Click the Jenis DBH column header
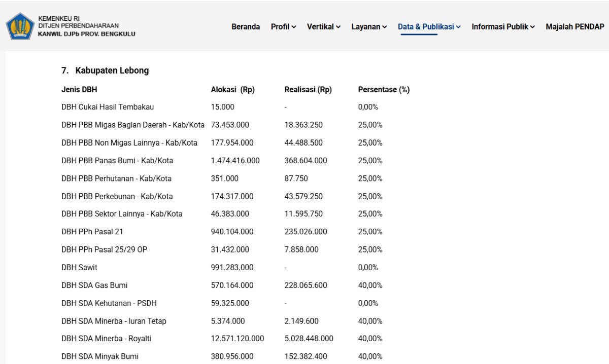This screenshot has height=364, width=609. tap(79, 90)
